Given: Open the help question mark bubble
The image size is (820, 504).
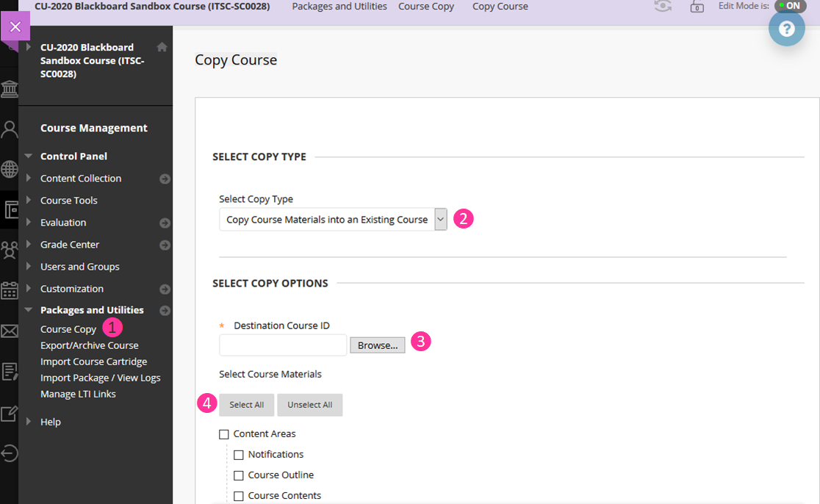Looking at the screenshot, I should (786, 29).
